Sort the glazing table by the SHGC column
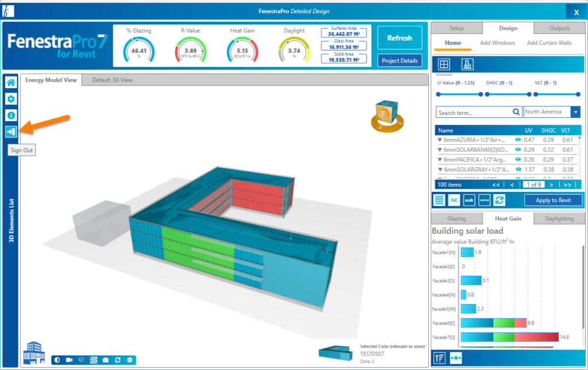588x370 pixels. click(548, 130)
